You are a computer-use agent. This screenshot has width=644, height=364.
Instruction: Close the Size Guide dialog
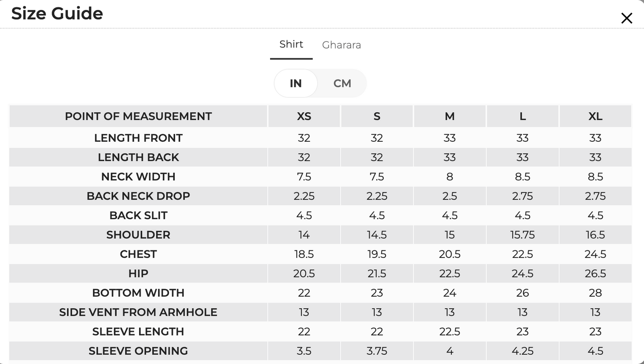click(627, 18)
